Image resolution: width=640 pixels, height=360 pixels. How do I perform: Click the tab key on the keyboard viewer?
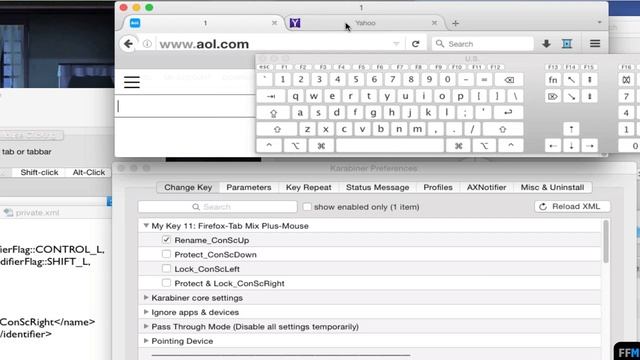pos(271,96)
